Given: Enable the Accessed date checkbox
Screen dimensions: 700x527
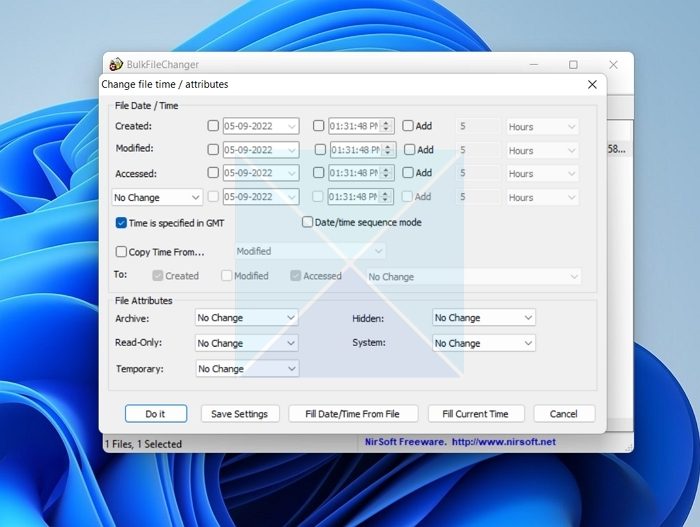Looking at the screenshot, I should tap(213, 172).
